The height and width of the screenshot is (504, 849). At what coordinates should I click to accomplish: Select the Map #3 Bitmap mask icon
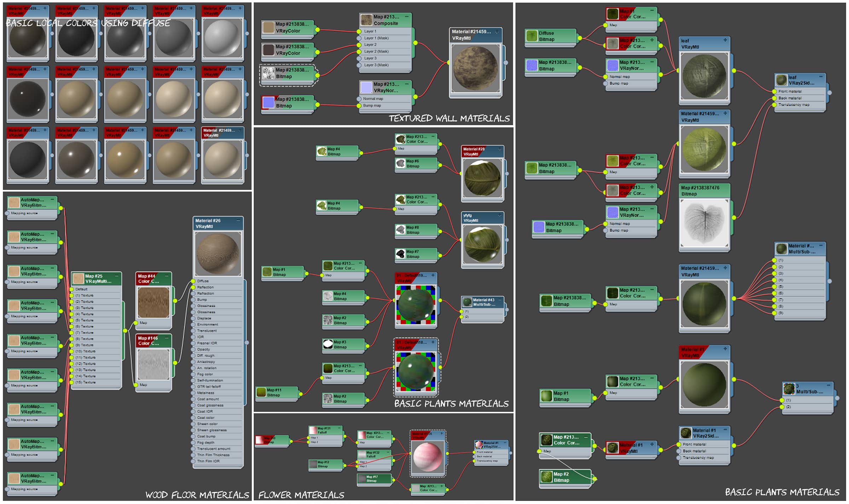point(328,344)
